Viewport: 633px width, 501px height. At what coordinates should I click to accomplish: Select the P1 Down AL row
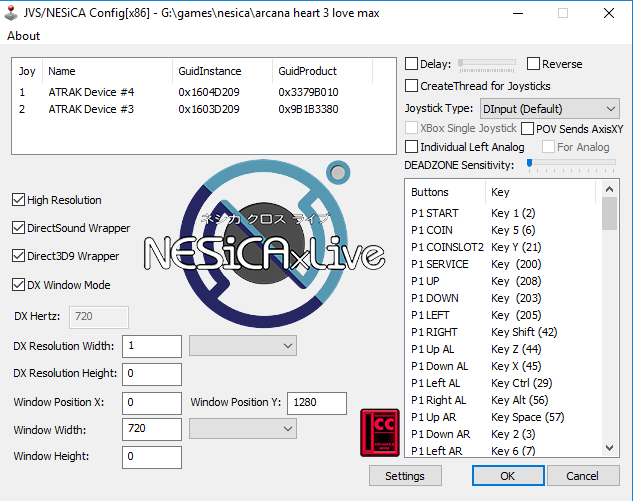503,366
